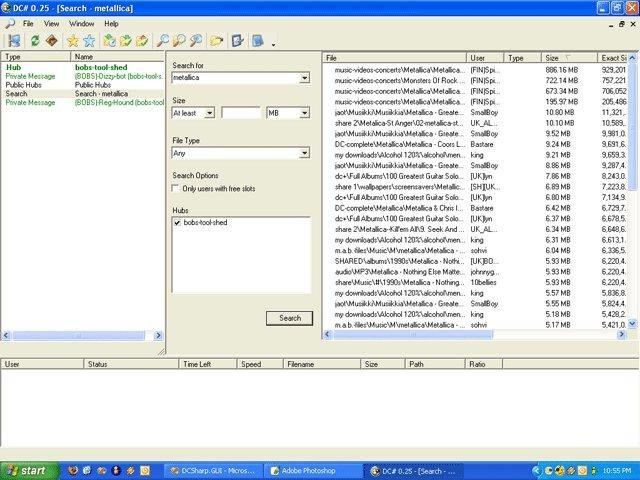Viewport: 640px width, 480px height.
Task: Click the yellow open-folder toolbar icon
Action: pyautogui.click(x=217, y=41)
